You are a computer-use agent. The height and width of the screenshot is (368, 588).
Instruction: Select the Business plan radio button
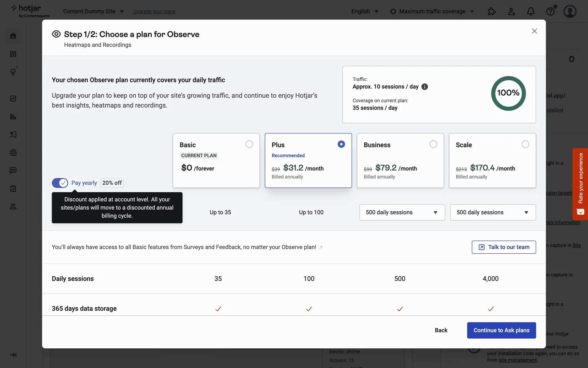tap(433, 144)
